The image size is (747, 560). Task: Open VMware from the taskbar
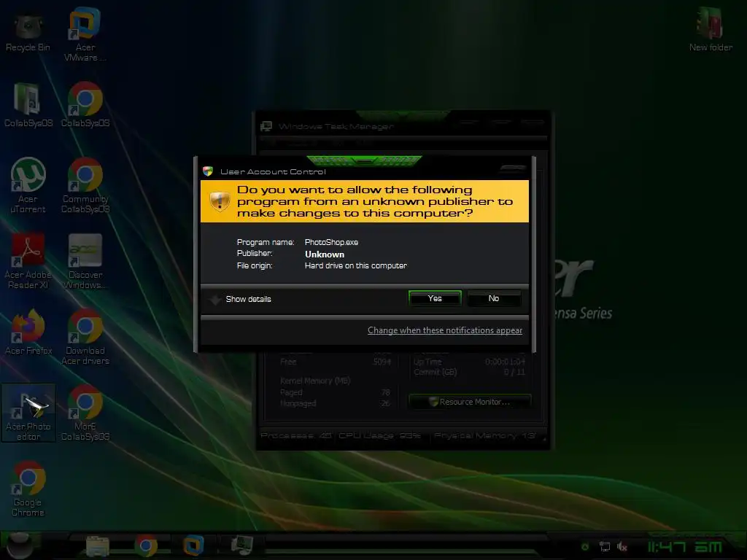193,545
